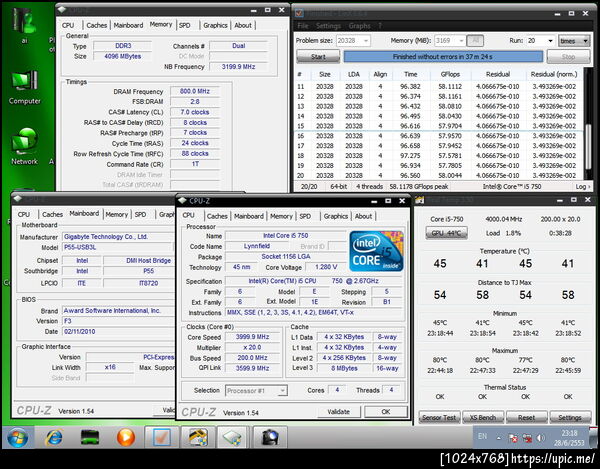Switch to the SPD tab in the top CPU-Z window
Screen dimensions: 600x469
[184, 25]
